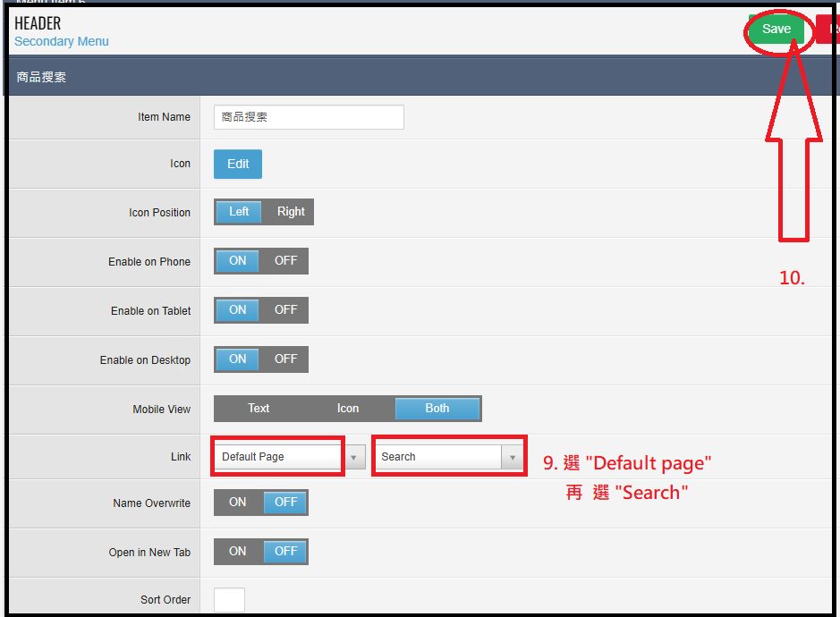Click the Edit button for Icon
The height and width of the screenshot is (617, 840).
(238, 165)
